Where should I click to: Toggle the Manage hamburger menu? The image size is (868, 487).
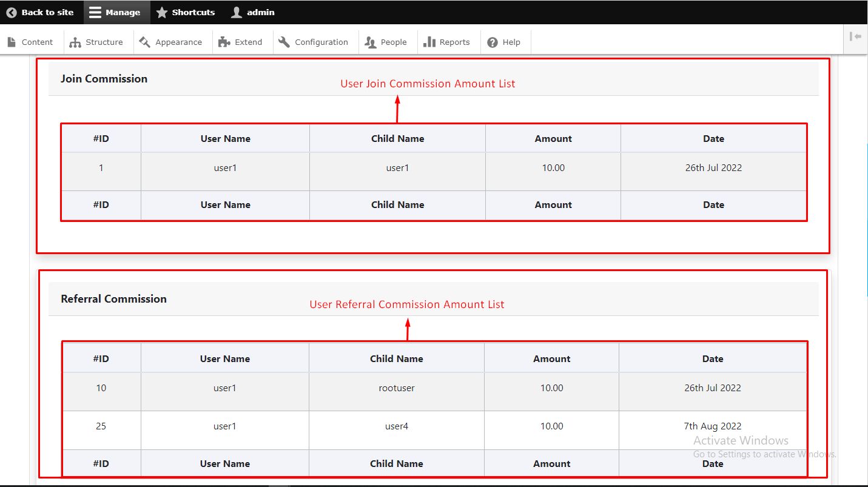pyautogui.click(x=94, y=12)
